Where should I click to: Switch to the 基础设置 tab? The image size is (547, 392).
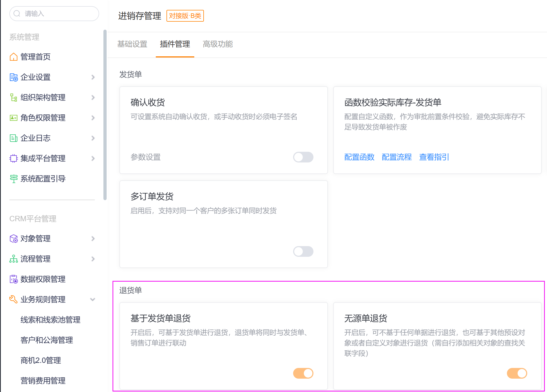point(132,44)
